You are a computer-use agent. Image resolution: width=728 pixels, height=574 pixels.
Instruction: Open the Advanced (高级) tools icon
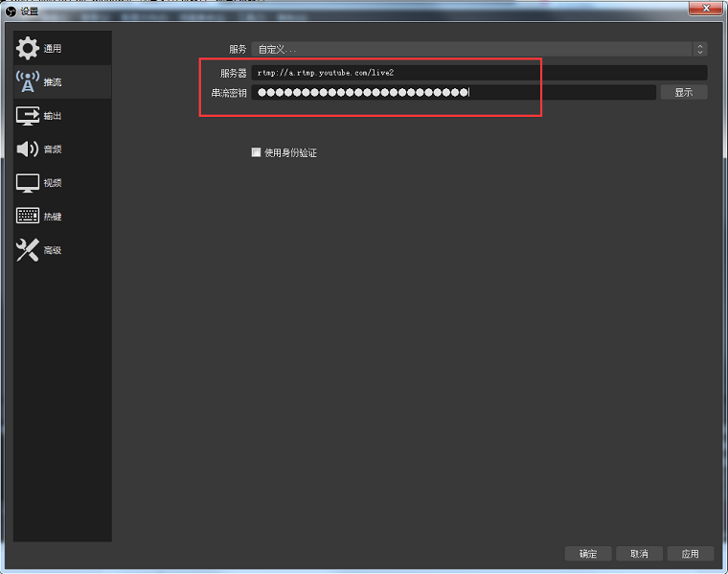(28, 250)
